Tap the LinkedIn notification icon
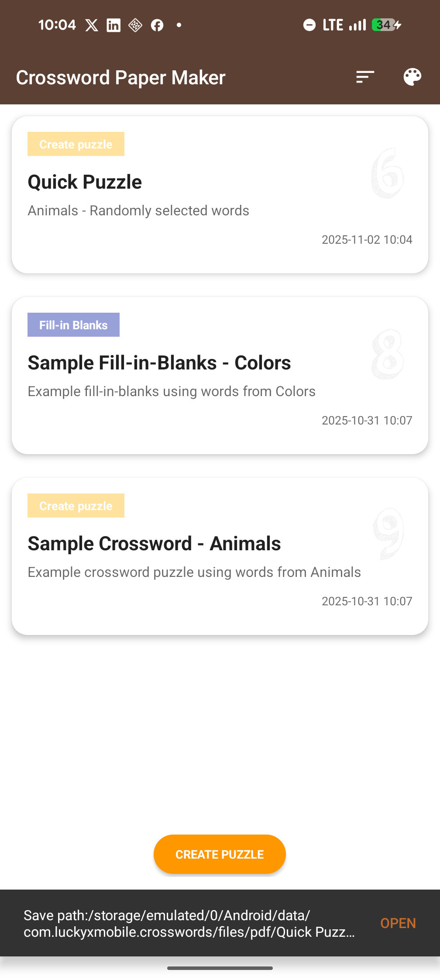440x980 pixels. click(x=113, y=25)
